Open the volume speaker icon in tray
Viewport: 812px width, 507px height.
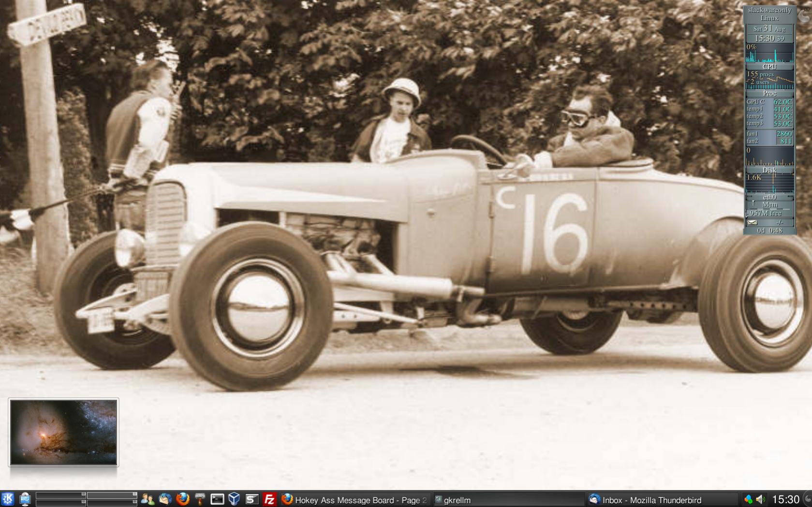click(x=760, y=499)
